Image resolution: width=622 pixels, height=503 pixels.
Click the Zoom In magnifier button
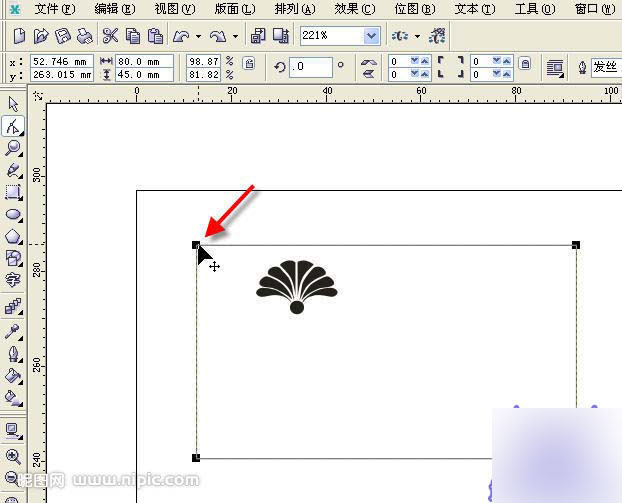13,457
